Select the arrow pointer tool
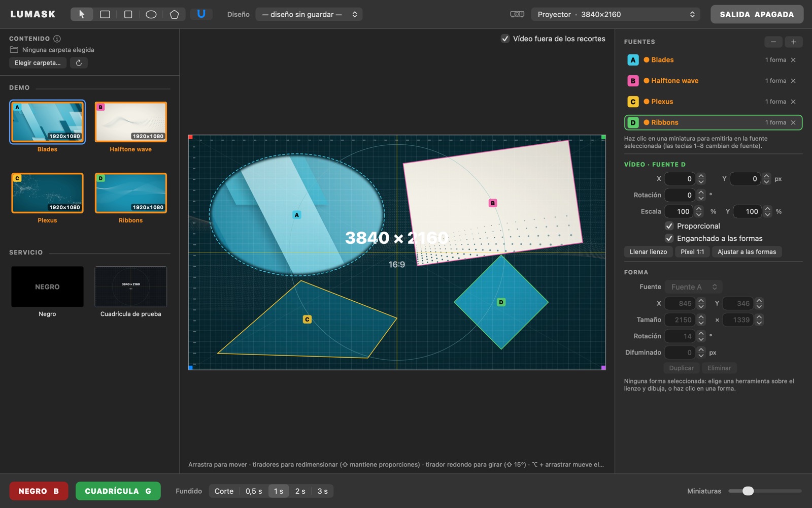This screenshot has width=812, height=508. (82, 14)
